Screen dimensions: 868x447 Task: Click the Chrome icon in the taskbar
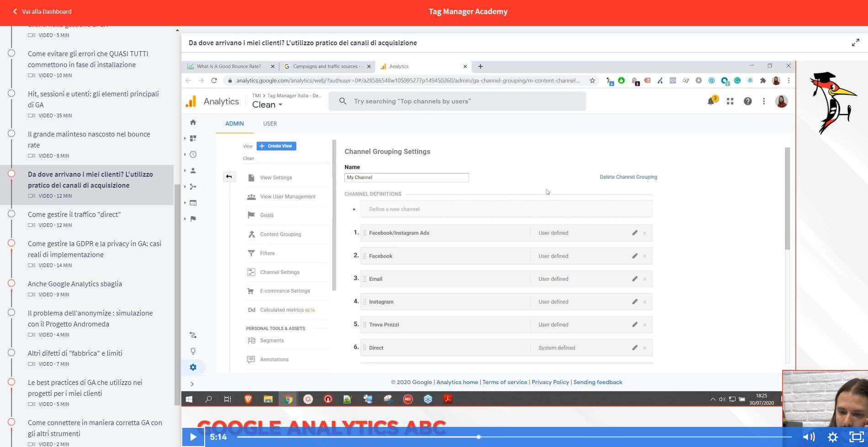tap(288, 399)
